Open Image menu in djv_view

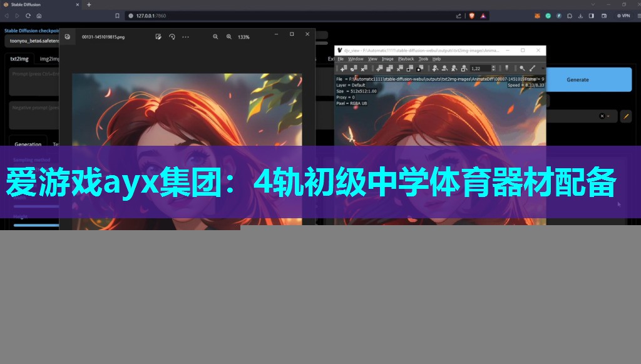(x=387, y=59)
